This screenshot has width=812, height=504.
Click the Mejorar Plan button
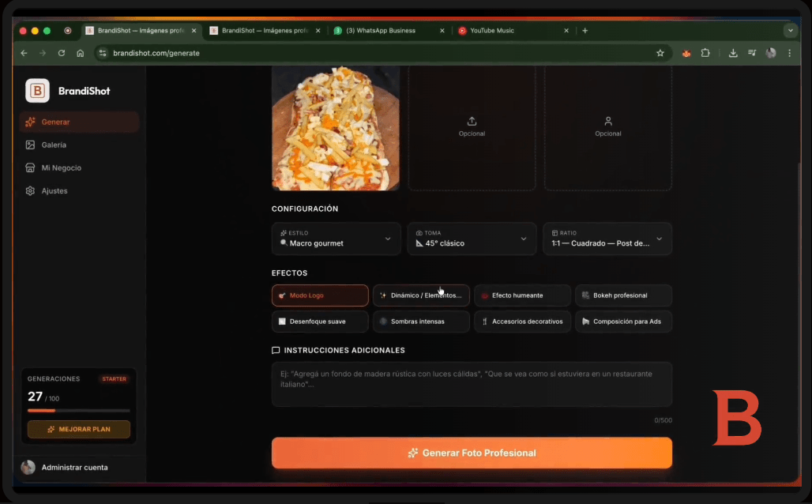coord(78,429)
